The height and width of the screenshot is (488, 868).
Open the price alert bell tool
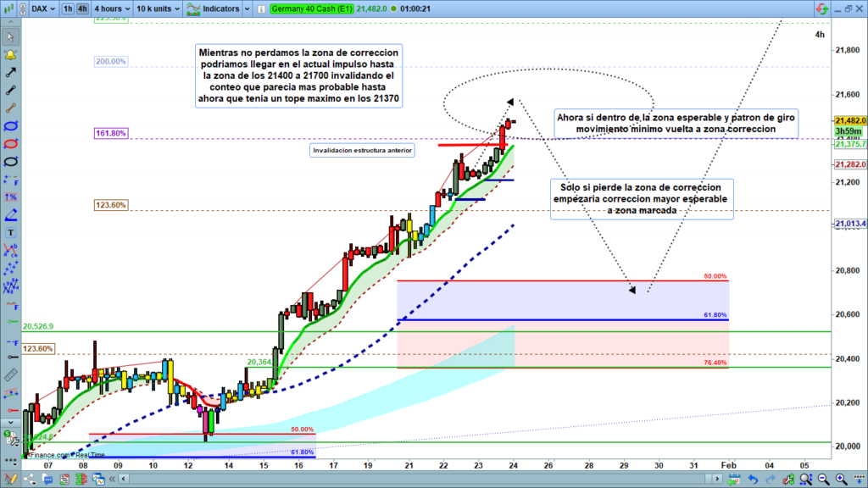tap(11, 55)
